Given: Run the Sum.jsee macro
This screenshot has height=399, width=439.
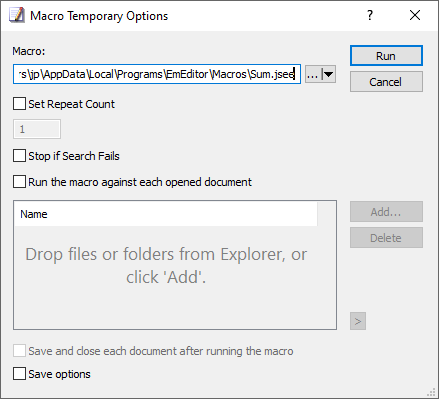Looking at the screenshot, I should (386, 56).
